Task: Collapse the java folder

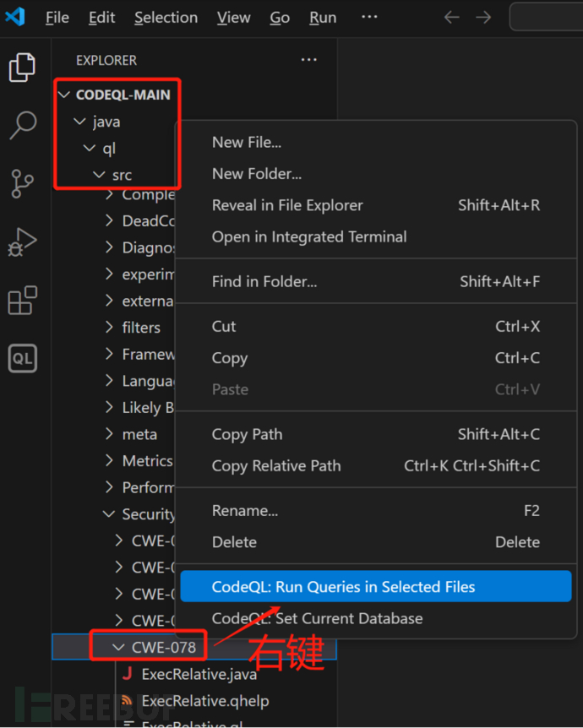Action: coord(106,122)
